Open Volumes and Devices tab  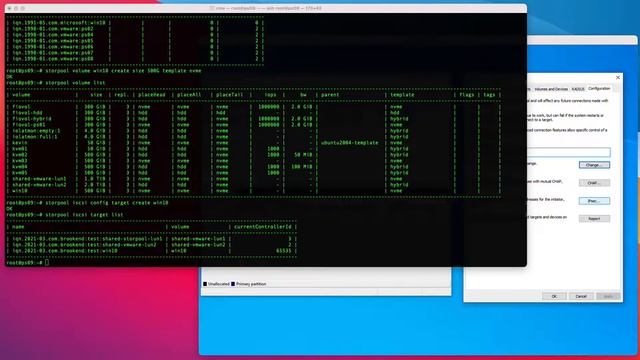[x=551, y=89]
